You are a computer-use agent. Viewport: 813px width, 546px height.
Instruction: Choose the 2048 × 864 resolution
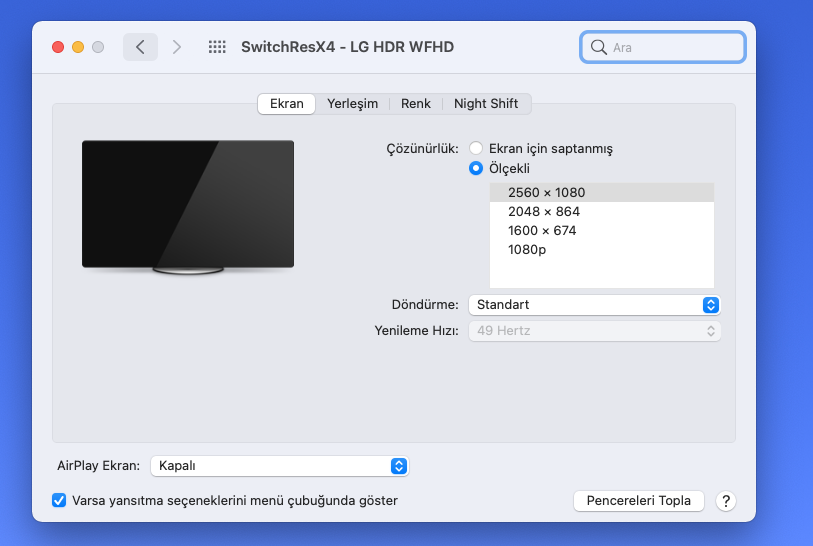pos(601,212)
